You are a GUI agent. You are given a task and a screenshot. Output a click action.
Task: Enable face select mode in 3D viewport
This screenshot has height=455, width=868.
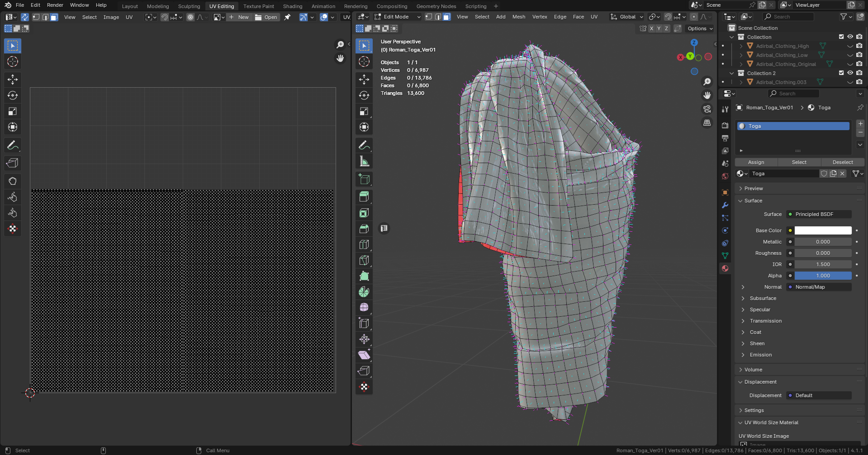pyautogui.click(x=446, y=17)
